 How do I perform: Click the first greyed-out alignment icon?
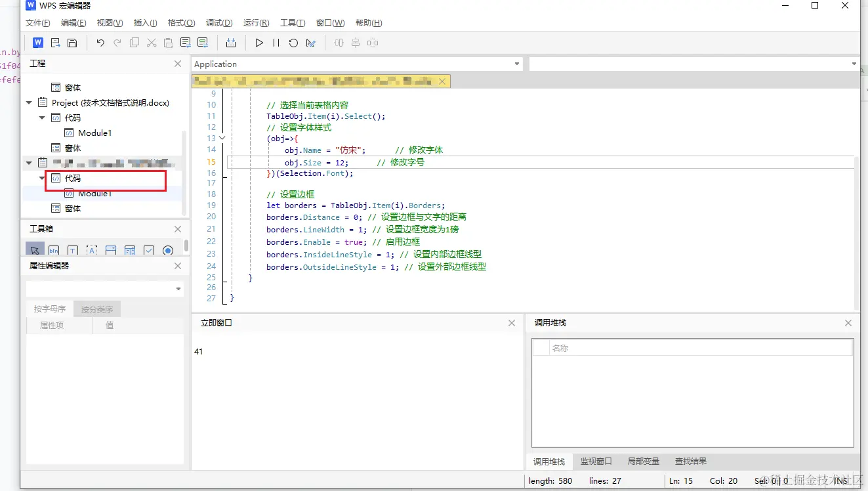[x=339, y=43]
